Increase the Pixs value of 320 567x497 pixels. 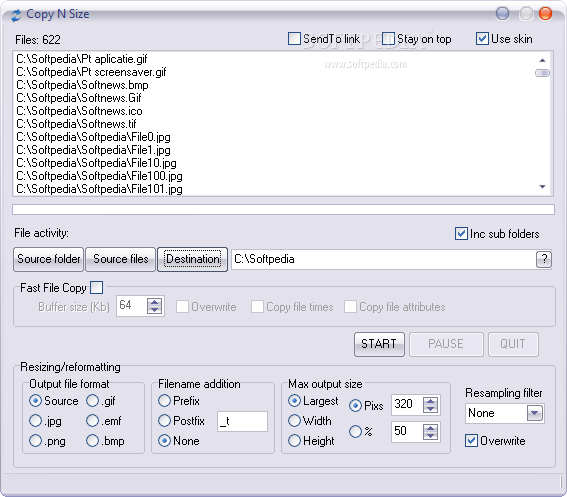[430, 401]
